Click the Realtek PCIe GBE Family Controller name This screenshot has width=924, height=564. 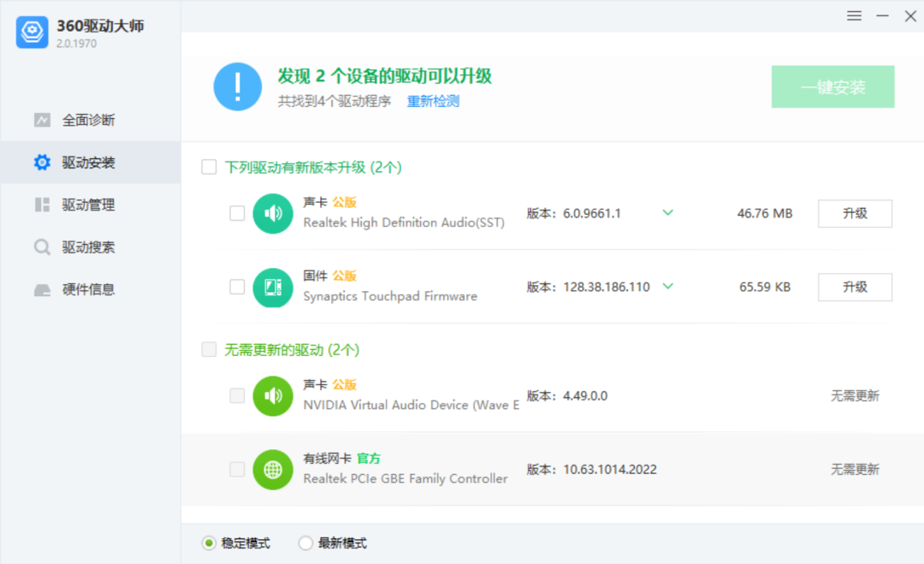[x=406, y=478]
